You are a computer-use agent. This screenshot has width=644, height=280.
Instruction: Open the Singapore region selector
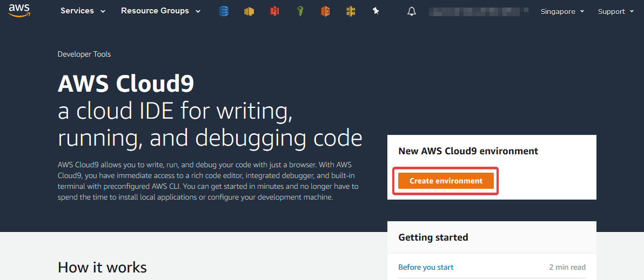click(x=562, y=11)
